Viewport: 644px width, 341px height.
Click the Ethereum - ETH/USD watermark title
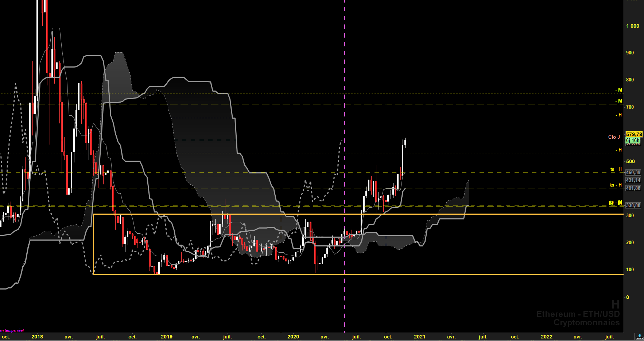pyautogui.click(x=578, y=314)
